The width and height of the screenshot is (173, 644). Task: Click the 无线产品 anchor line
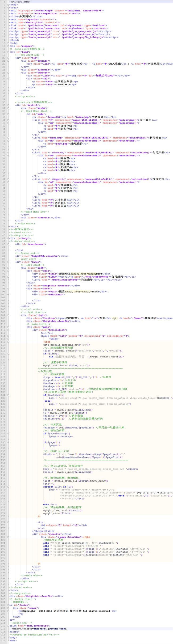61,167
